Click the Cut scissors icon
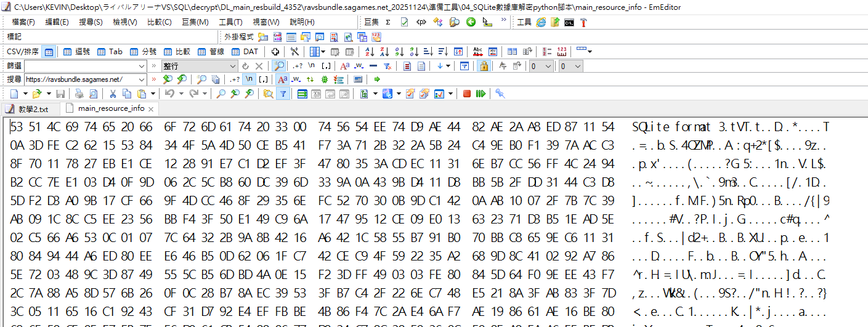Viewport: 868px width, 327px height. tap(113, 94)
